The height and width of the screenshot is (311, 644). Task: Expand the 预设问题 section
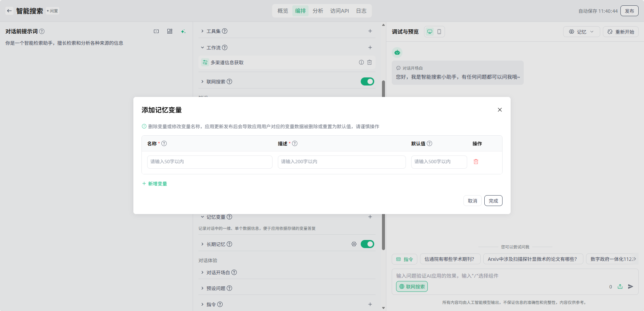(216, 288)
